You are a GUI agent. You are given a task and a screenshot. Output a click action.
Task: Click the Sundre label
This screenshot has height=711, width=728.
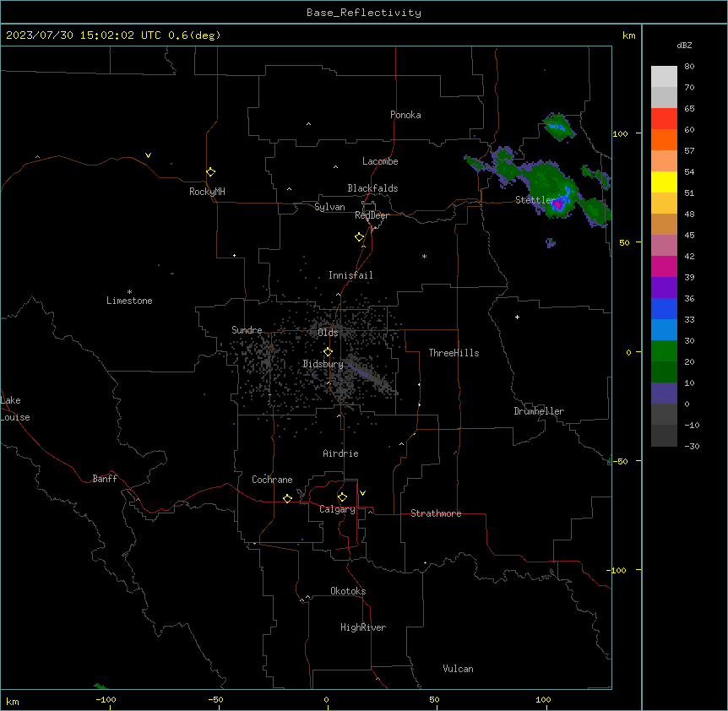(247, 330)
